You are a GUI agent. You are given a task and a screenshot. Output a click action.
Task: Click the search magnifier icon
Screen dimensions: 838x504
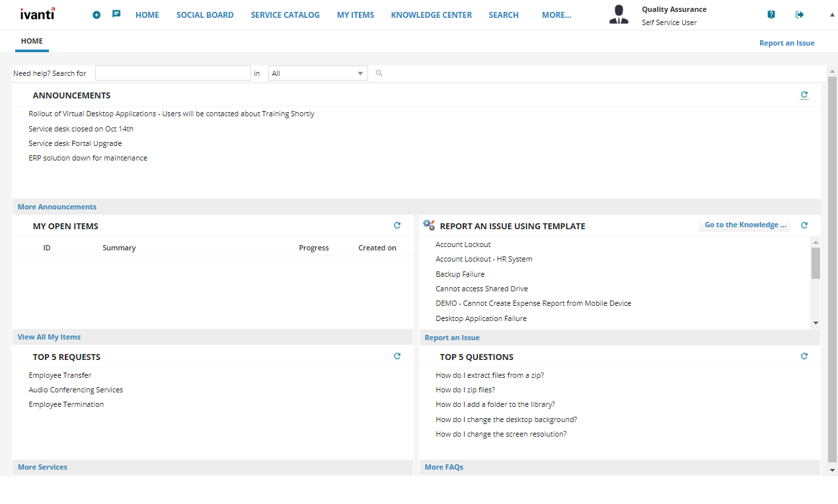coord(379,73)
